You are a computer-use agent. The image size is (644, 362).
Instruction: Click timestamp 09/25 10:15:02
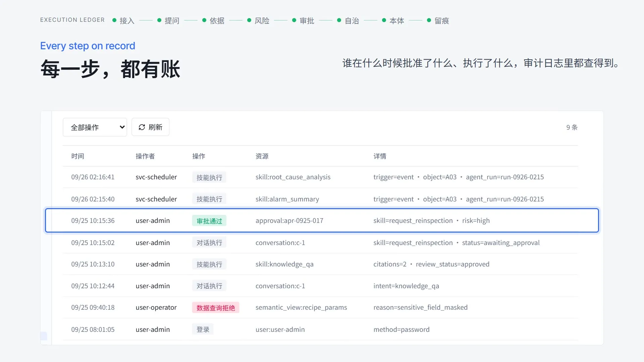tap(93, 243)
